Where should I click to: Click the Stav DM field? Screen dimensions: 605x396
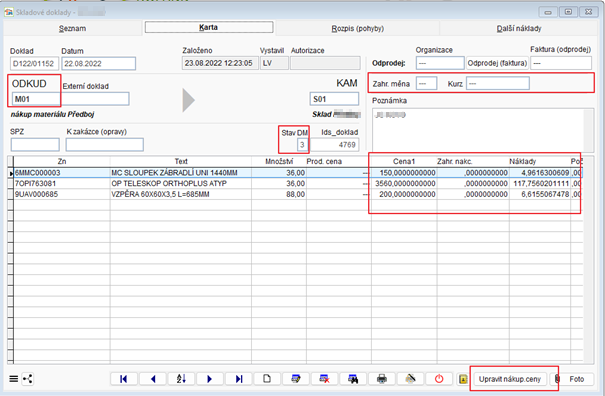pyautogui.click(x=302, y=145)
